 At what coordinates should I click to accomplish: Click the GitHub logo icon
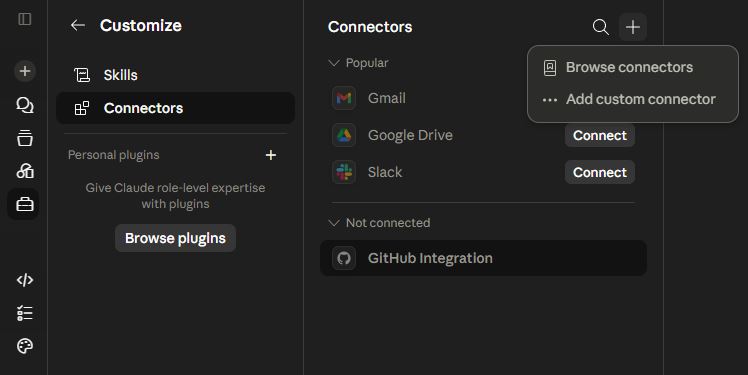tap(343, 258)
